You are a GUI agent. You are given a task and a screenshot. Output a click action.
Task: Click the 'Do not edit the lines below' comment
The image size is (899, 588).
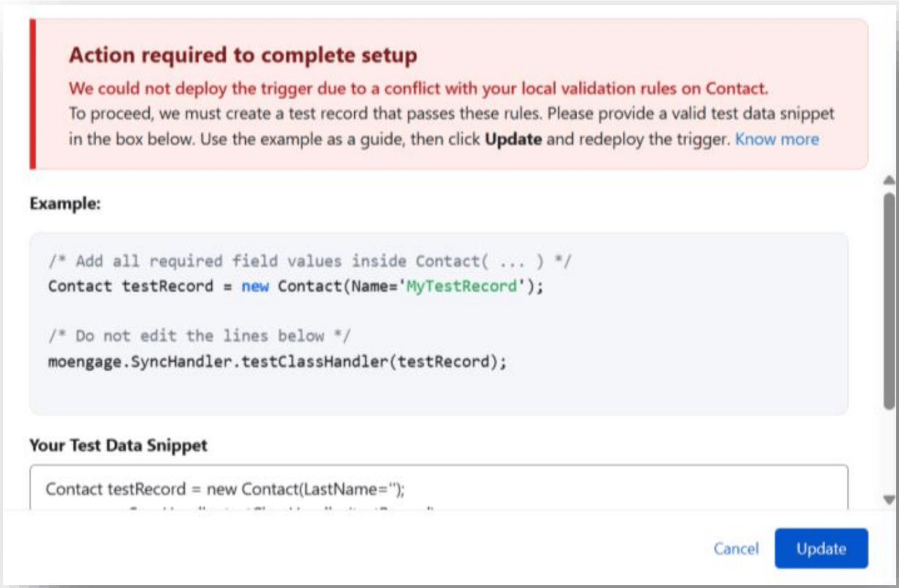point(199,336)
